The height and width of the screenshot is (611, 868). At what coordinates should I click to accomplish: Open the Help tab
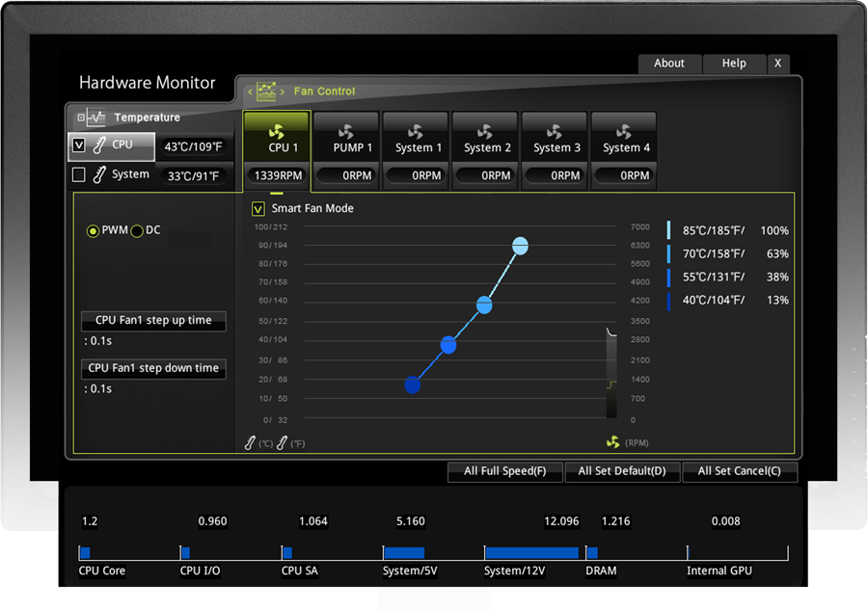tap(734, 64)
